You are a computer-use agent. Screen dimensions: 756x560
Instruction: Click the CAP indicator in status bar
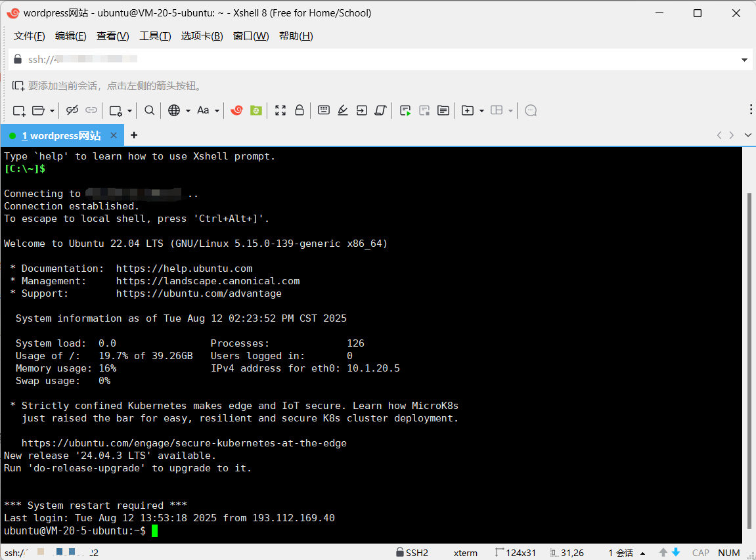pos(701,553)
